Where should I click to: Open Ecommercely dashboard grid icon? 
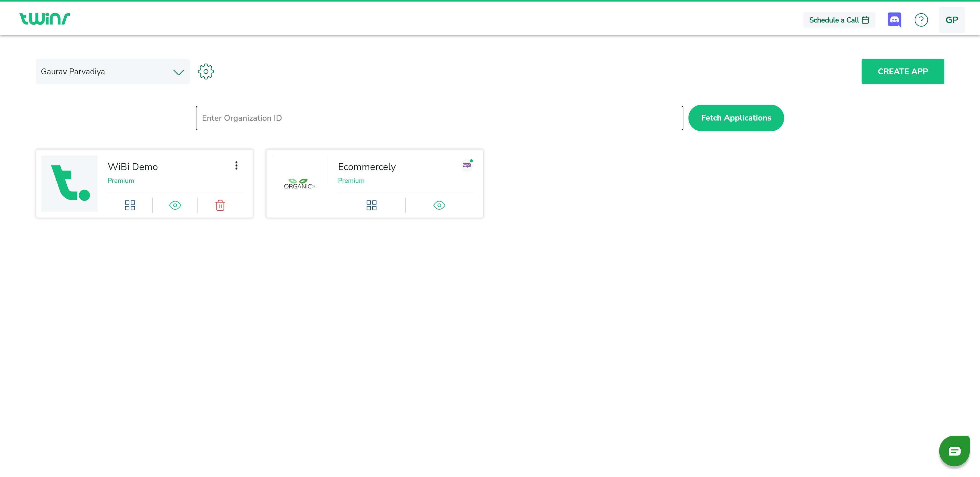click(371, 205)
